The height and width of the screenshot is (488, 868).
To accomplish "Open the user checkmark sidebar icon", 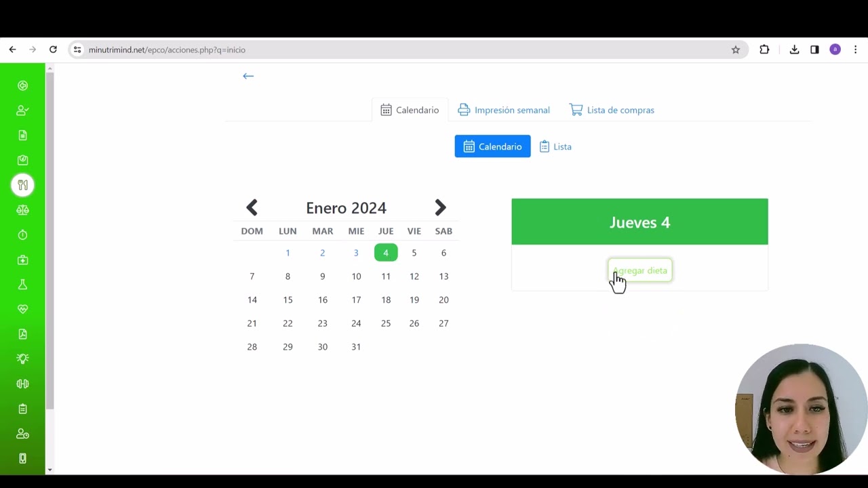I will pos(22,110).
